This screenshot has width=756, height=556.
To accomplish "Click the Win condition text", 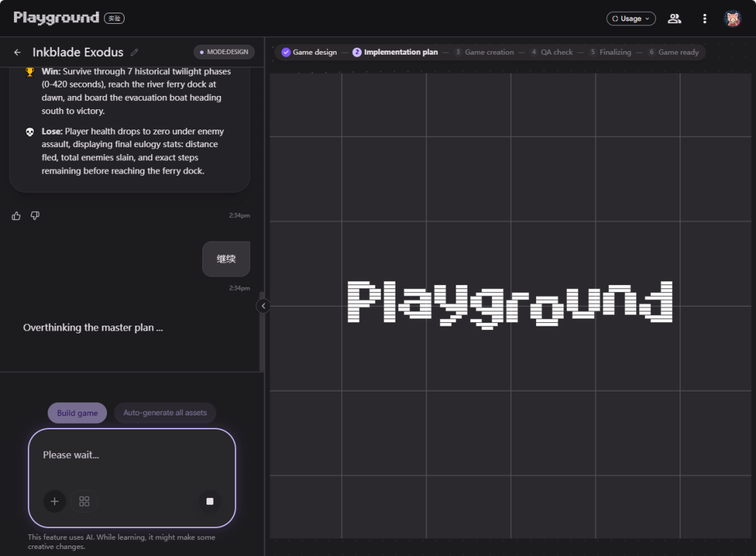I will click(x=136, y=91).
